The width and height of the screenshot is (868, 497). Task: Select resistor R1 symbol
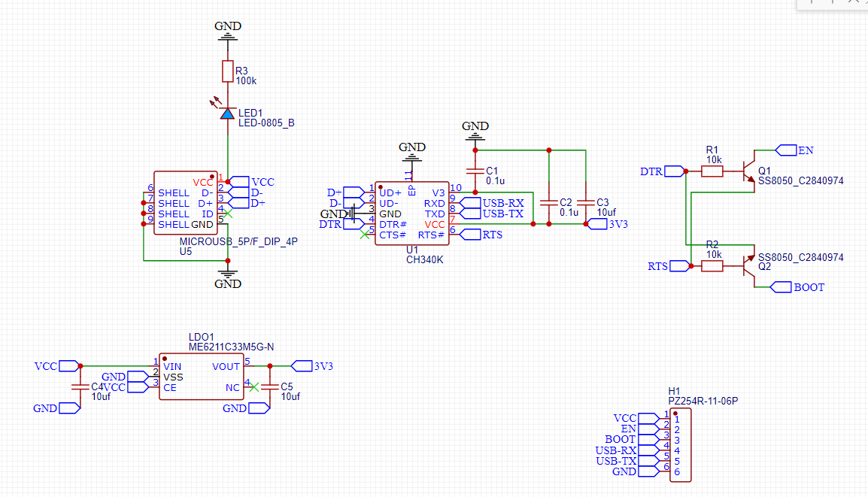point(712,171)
